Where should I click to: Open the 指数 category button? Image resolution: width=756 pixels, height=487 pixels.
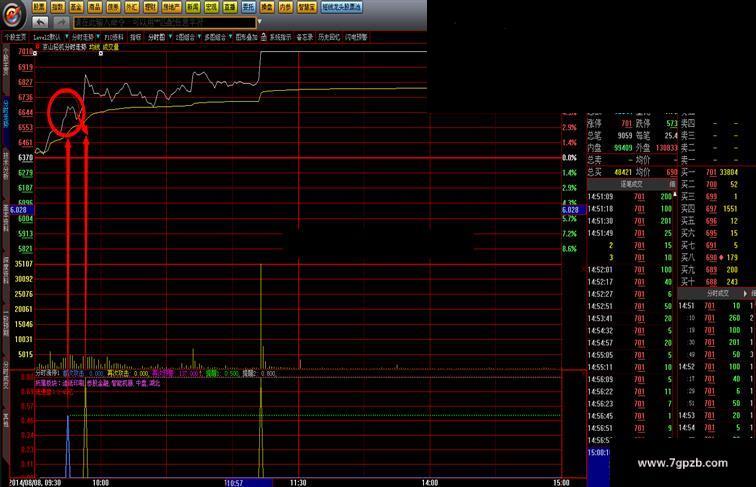pos(58,7)
